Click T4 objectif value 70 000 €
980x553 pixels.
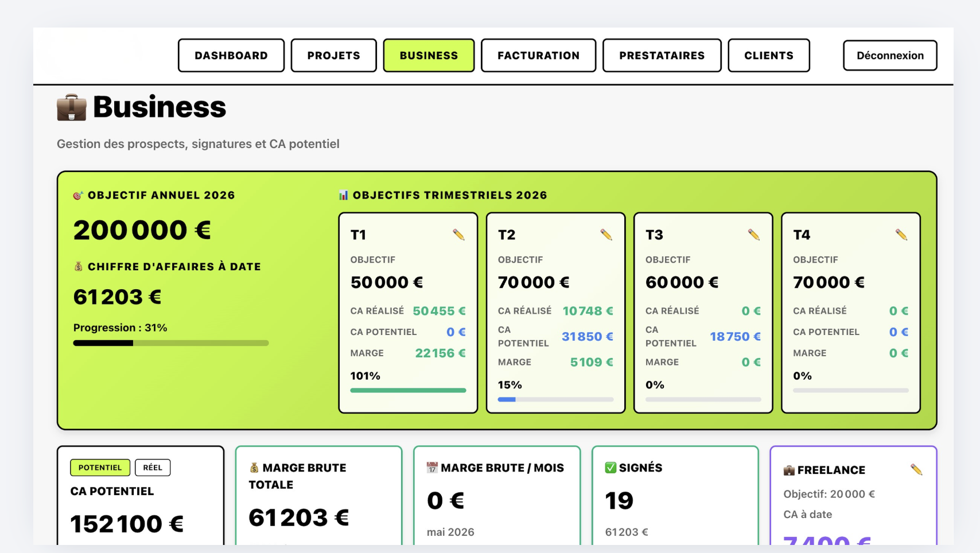click(829, 282)
